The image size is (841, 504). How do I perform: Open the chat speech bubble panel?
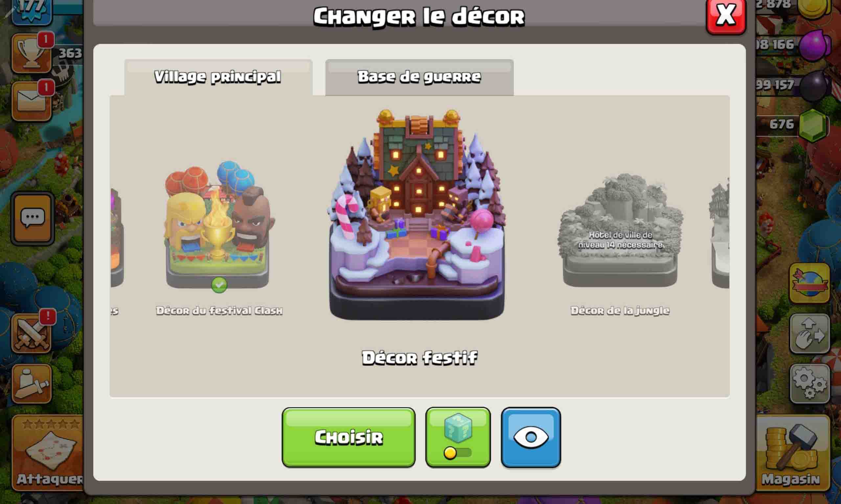(33, 218)
